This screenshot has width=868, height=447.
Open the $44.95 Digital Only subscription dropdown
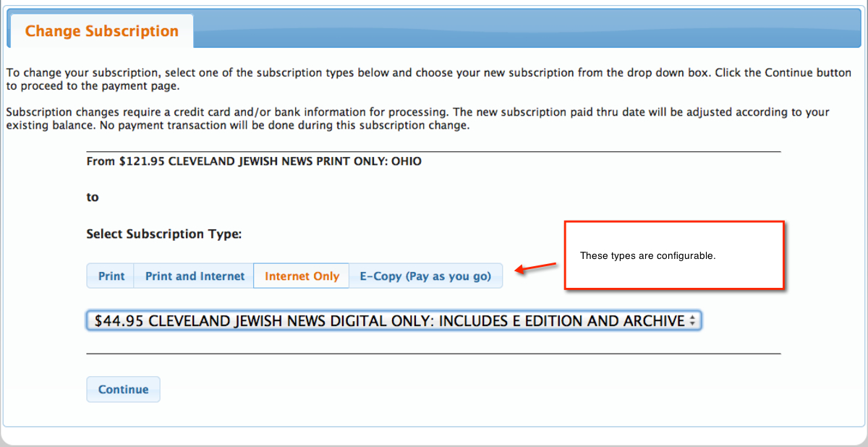point(393,321)
